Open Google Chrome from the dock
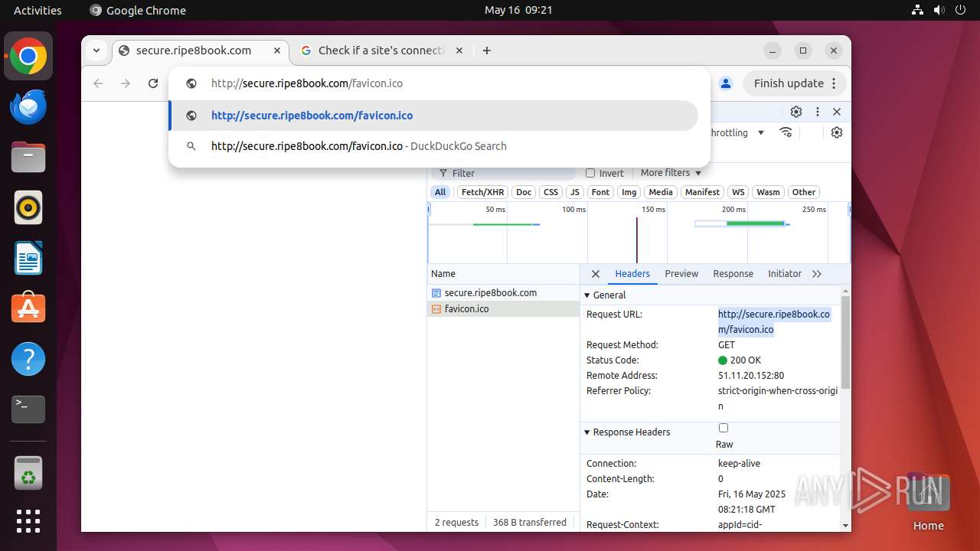Screen dimensions: 980x551 28,57
